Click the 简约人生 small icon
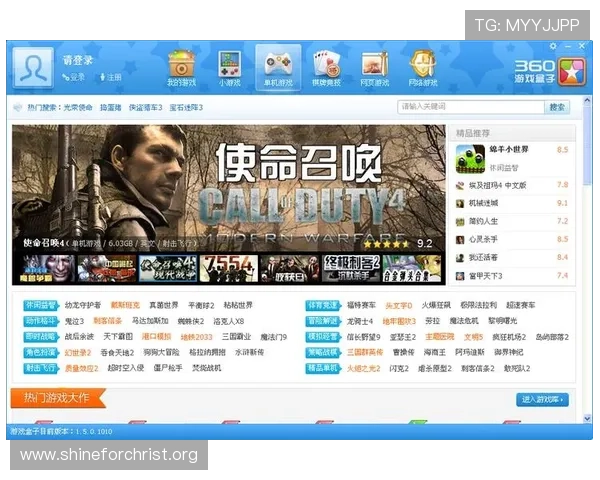600x480 pixels. (460, 222)
